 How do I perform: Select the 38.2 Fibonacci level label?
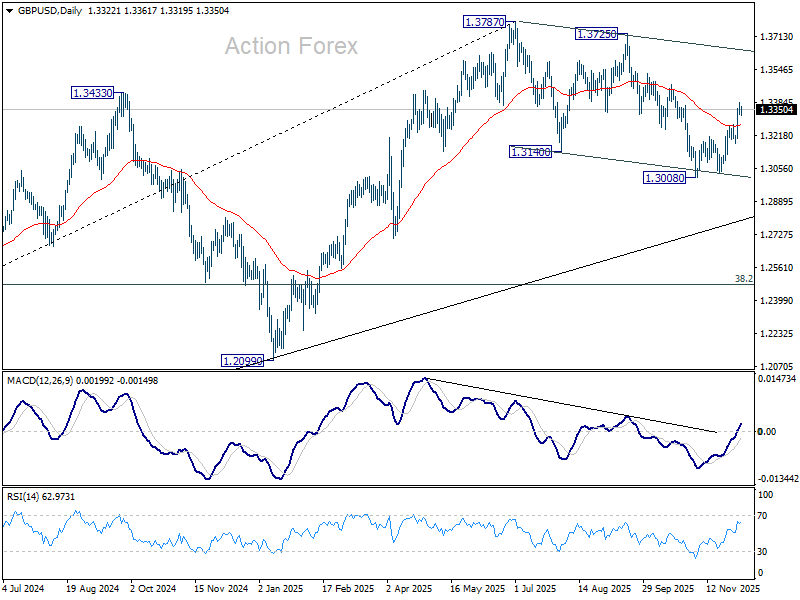tap(744, 279)
